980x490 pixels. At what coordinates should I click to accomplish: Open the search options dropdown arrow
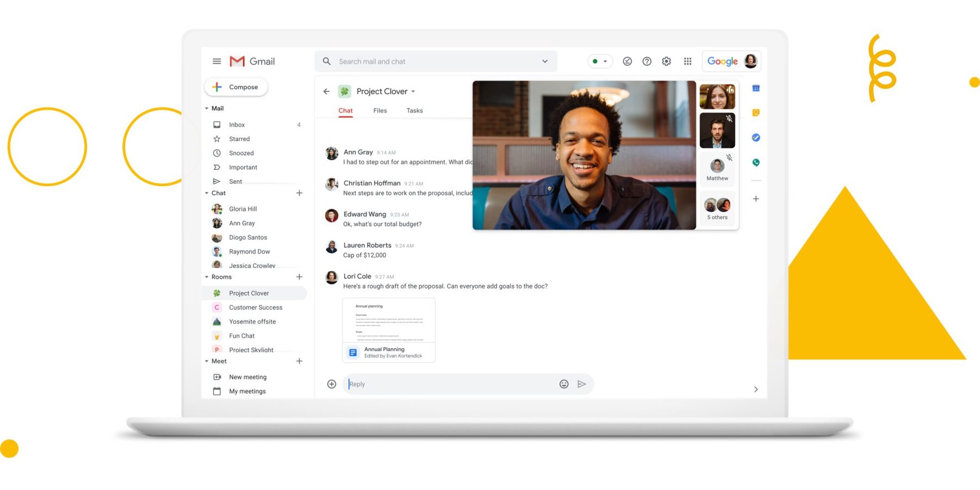click(x=544, y=61)
